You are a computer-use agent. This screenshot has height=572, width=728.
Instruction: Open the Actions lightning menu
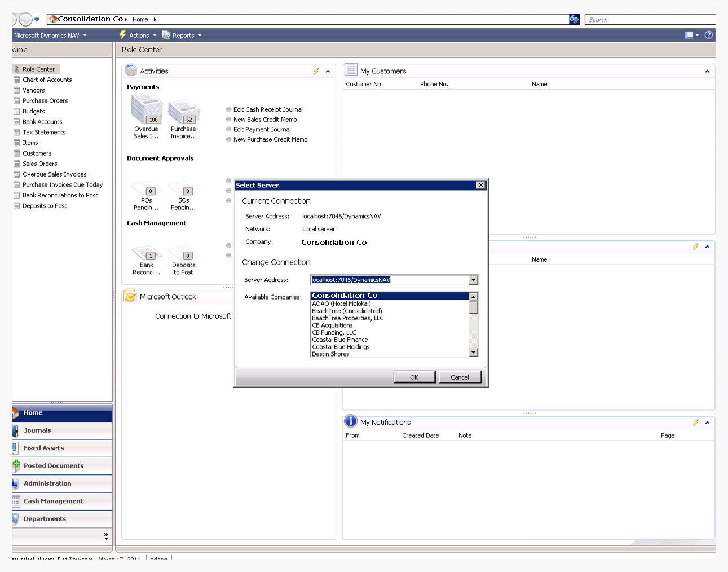tap(138, 35)
